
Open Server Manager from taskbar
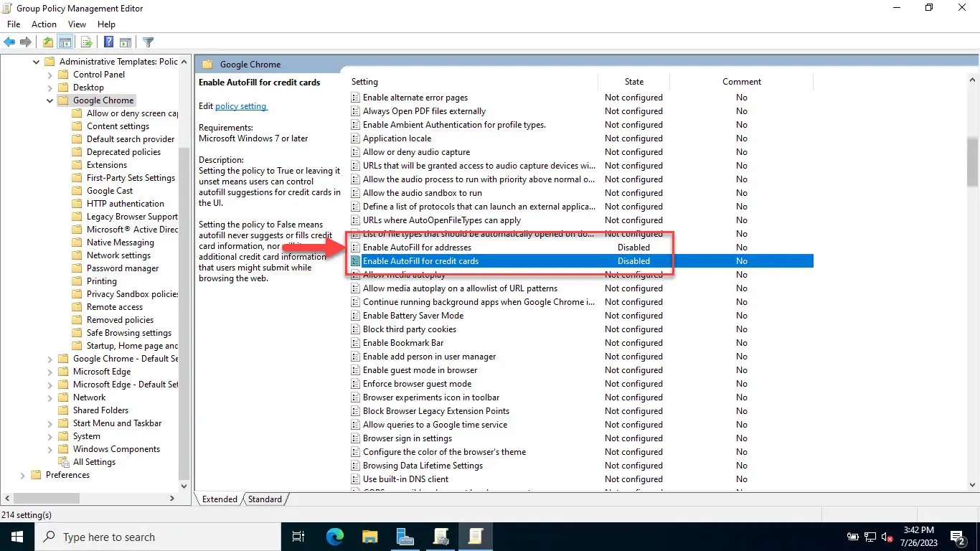(x=405, y=537)
